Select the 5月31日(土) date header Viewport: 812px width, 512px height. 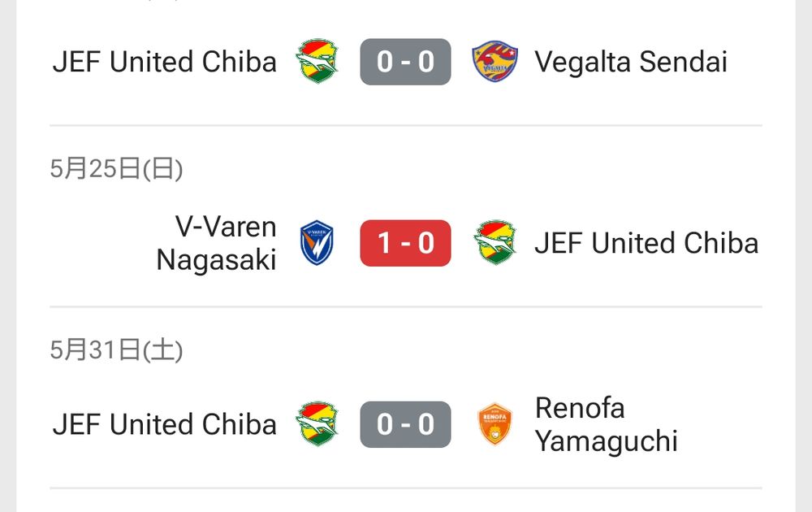tap(116, 349)
